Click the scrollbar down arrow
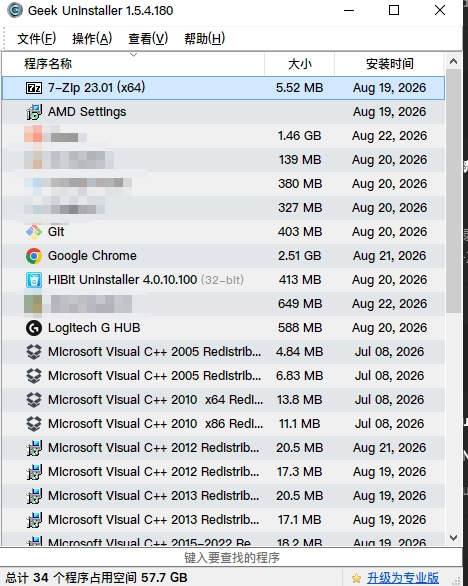The height and width of the screenshot is (586, 468). pyautogui.click(x=453, y=538)
